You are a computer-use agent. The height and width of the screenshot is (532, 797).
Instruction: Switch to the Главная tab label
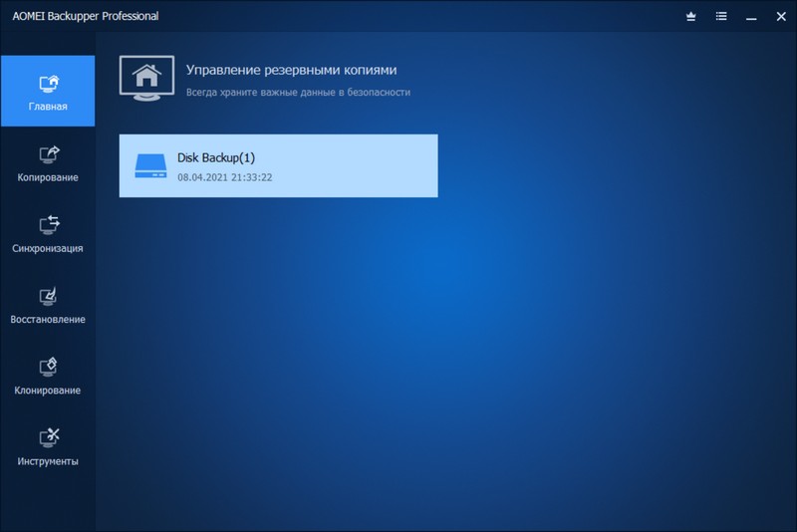pos(48,107)
